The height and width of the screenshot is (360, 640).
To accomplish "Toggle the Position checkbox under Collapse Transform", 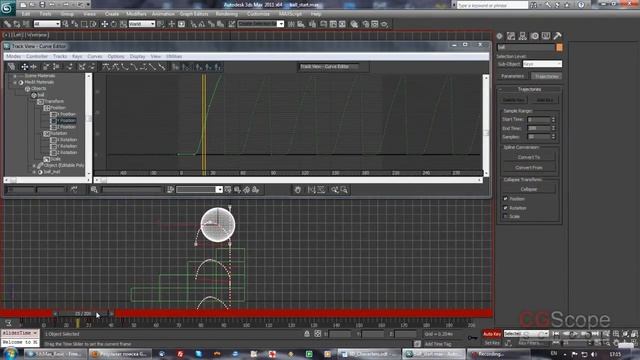I will point(506,199).
